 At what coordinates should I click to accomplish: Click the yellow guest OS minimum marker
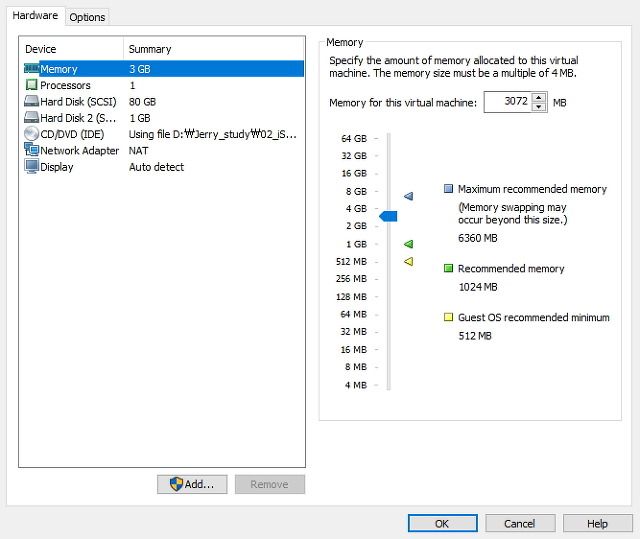[409, 261]
